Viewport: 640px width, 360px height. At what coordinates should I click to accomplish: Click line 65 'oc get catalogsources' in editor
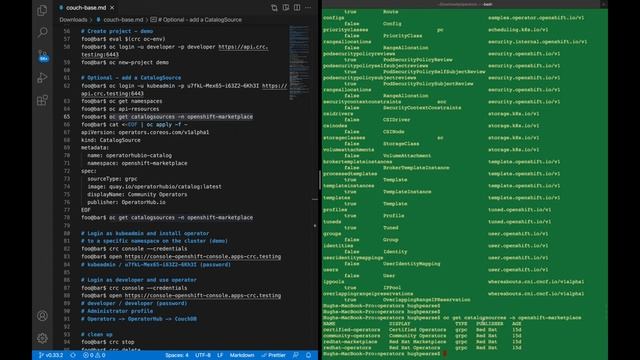click(x=181, y=117)
